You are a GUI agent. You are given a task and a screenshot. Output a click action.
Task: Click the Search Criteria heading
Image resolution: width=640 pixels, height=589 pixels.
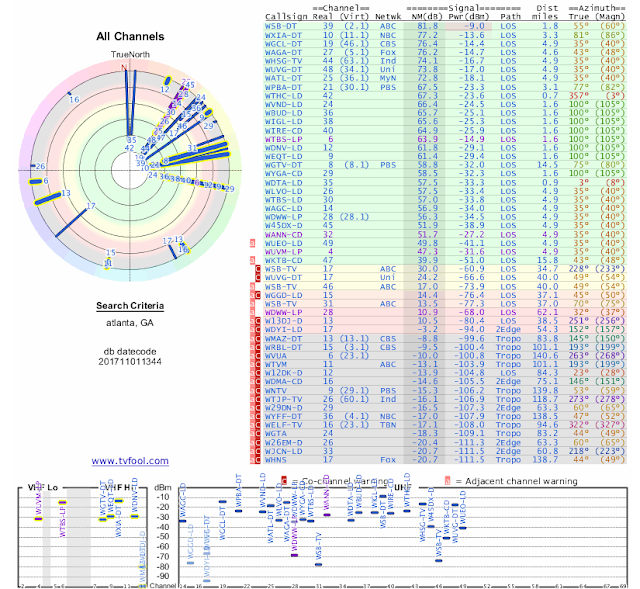click(x=130, y=306)
